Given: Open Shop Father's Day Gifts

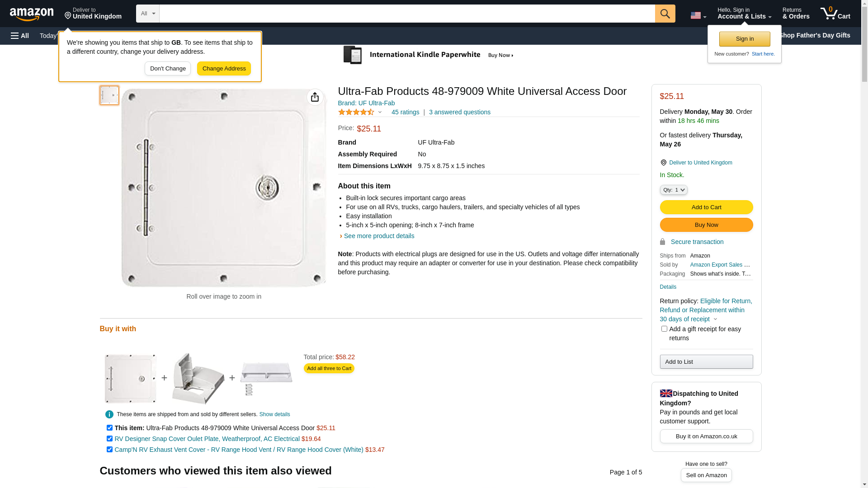Looking at the screenshot, I should coord(814,35).
